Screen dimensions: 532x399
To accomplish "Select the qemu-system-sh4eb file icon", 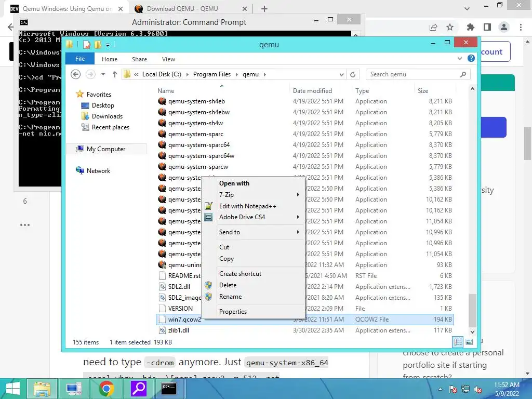I will pyautogui.click(x=162, y=101).
